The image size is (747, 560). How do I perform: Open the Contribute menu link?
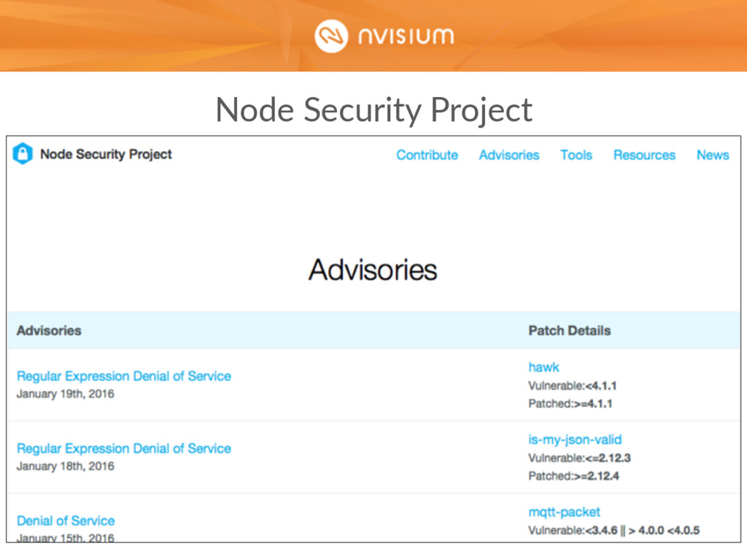tap(427, 155)
